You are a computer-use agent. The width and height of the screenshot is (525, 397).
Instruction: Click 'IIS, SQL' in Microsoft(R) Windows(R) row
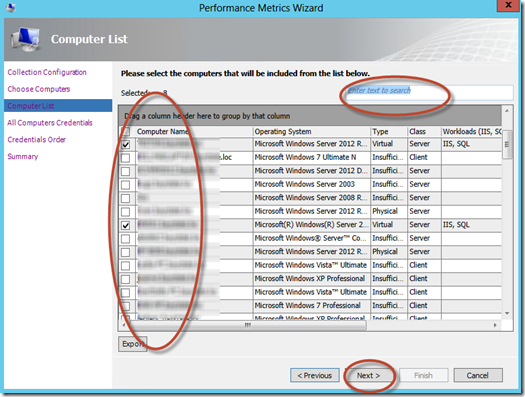(x=456, y=225)
